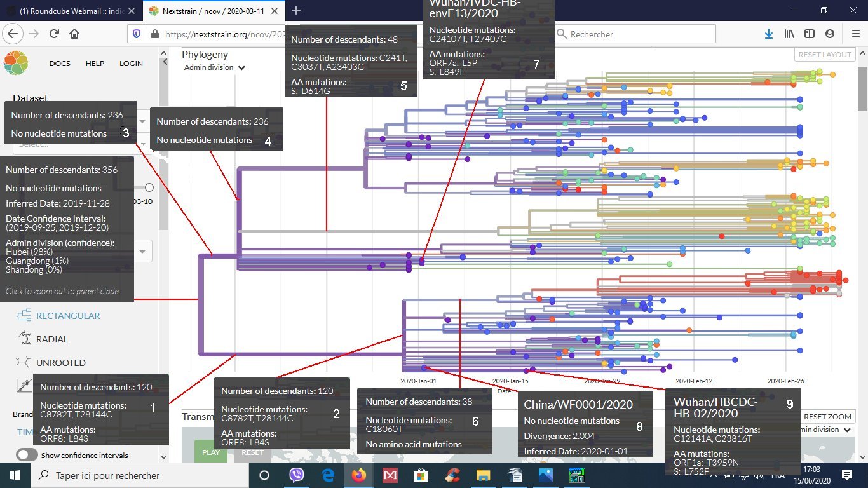This screenshot has width=868, height=488.
Task: Choose the Unrooted tree layout
Action: 24,363
